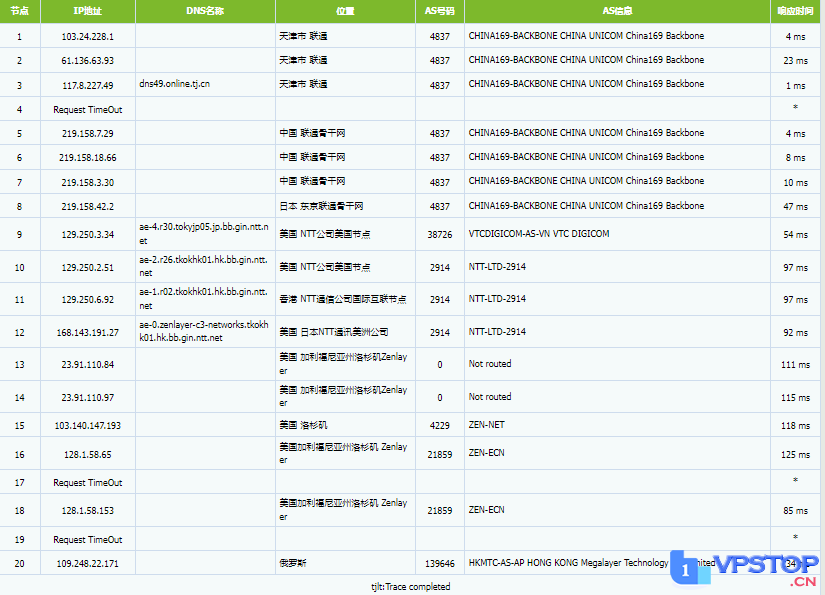The image size is (825, 595).
Task: Select IP address 129.250.6.92
Action: [x=88, y=300]
